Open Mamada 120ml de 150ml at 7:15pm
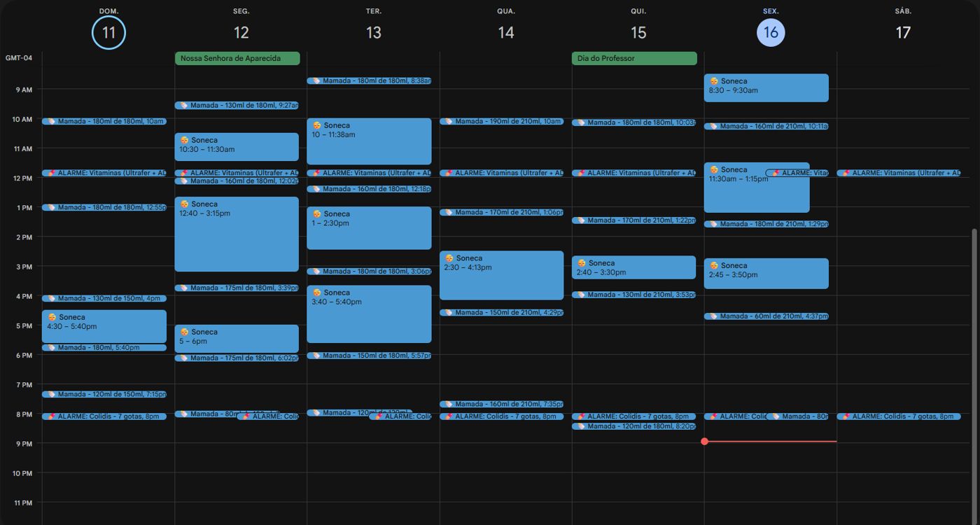The height and width of the screenshot is (525, 980). (104, 395)
